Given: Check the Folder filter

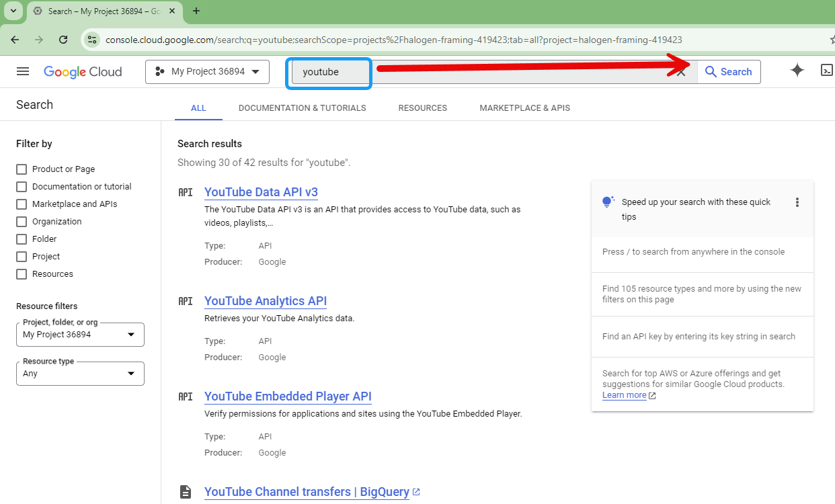Looking at the screenshot, I should [22, 239].
